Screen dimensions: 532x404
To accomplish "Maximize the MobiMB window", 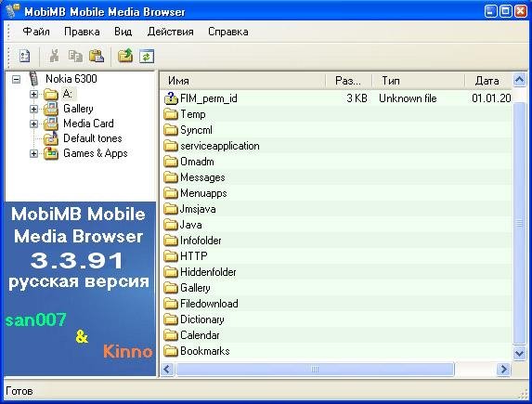I will pyautogui.click(x=505, y=11).
